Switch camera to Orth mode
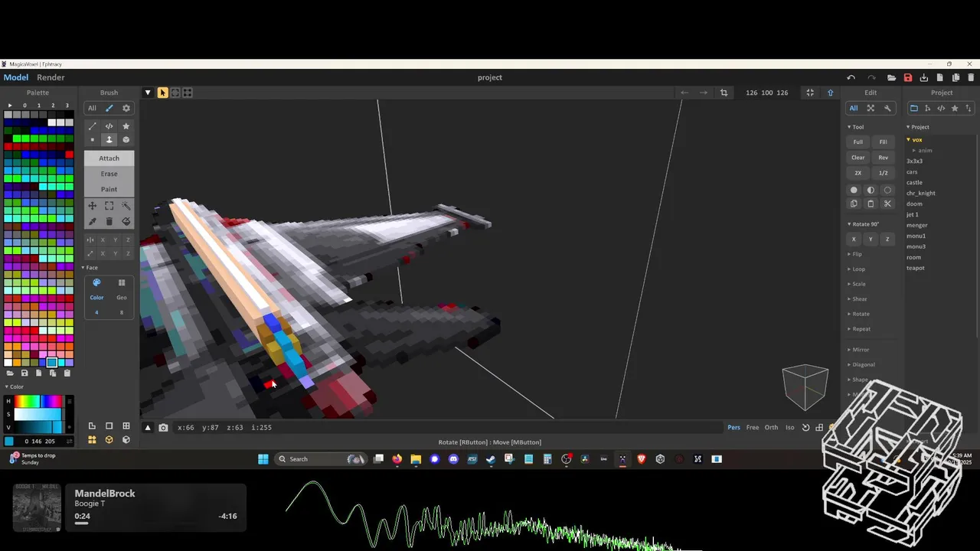 coord(771,427)
